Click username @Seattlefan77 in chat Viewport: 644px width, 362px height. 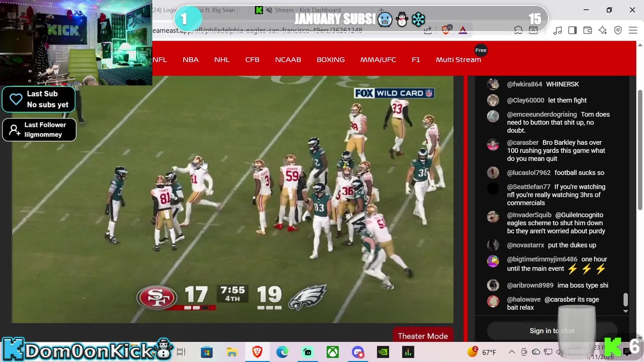click(x=528, y=187)
